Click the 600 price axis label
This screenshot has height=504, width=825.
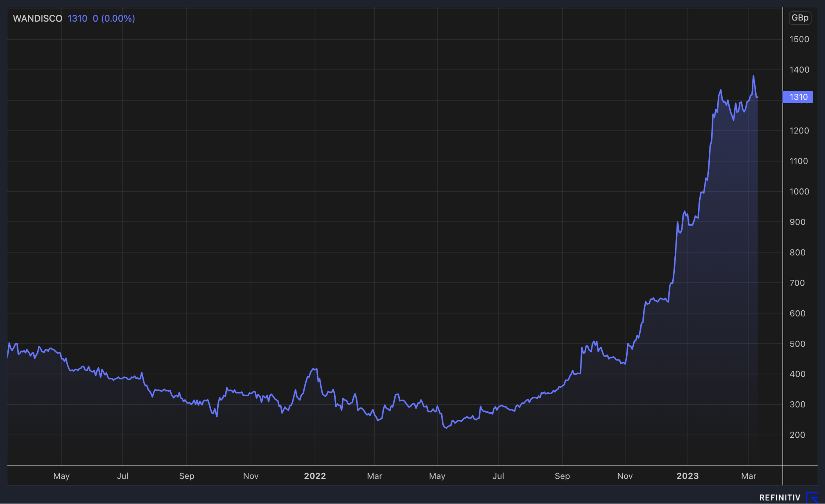(797, 314)
